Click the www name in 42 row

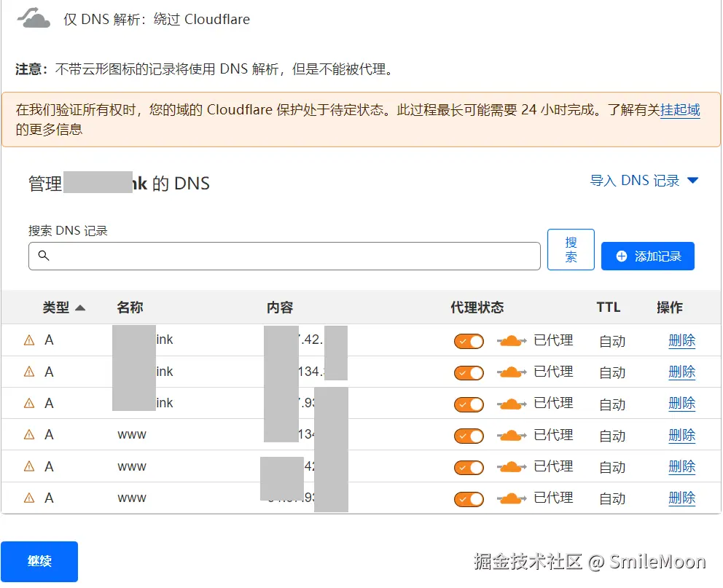132,466
